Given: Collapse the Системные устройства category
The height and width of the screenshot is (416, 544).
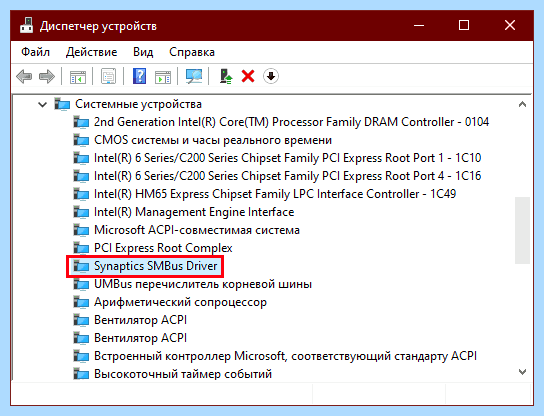Looking at the screenshot, I should [42, 104].
